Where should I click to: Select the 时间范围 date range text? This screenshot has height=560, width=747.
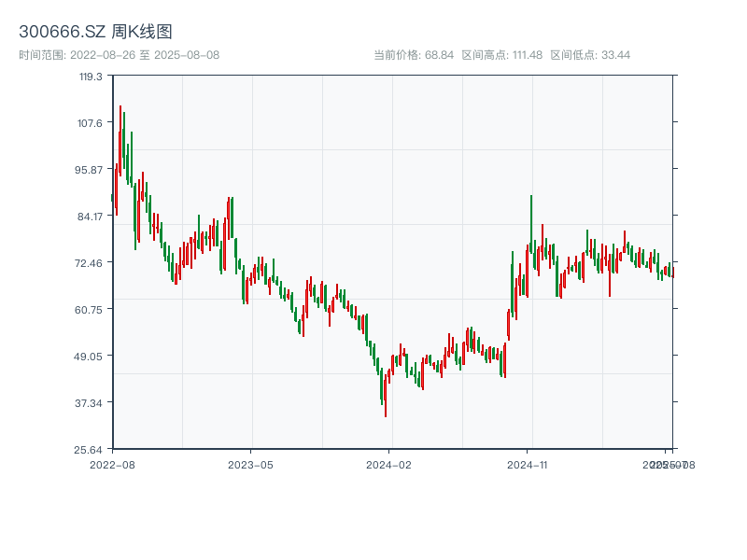[x=120, y=55]
